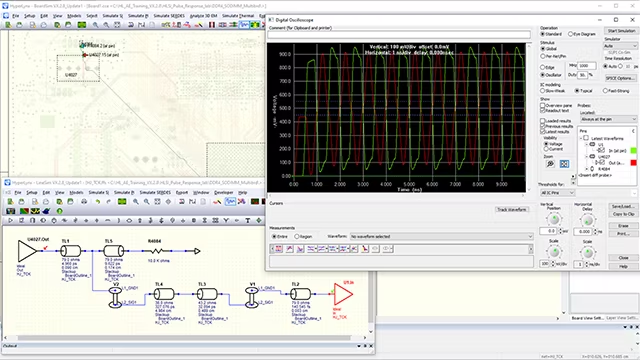Click the SPICE Options button
The image size is (640, 360).
pyautogui.click(x=620, y=78)
